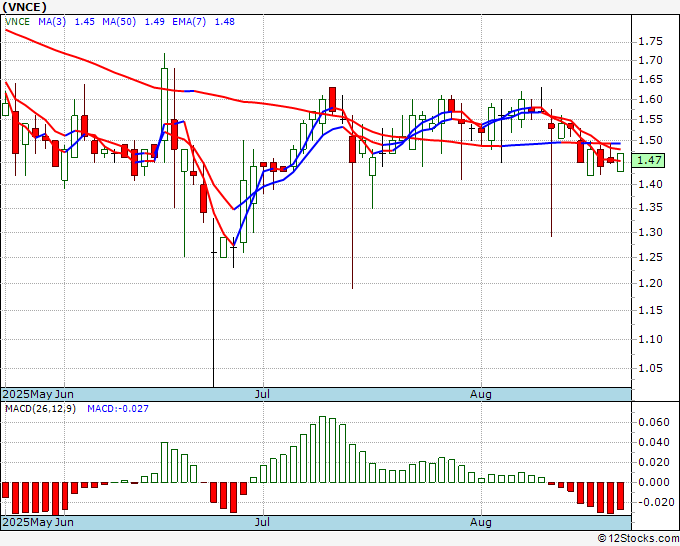Click the 1.25 price axis label
This screenshot has height=546, width=680.
click(651, 257)
